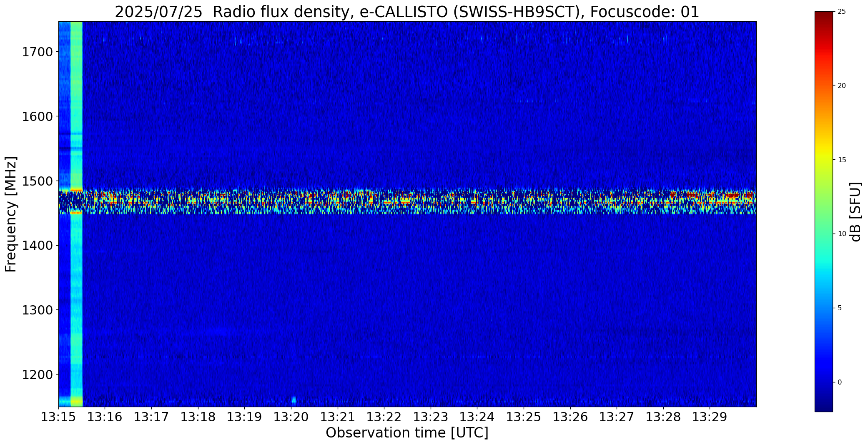
Task: Click the 13:25 time tick label
Action: coord(524,417)
